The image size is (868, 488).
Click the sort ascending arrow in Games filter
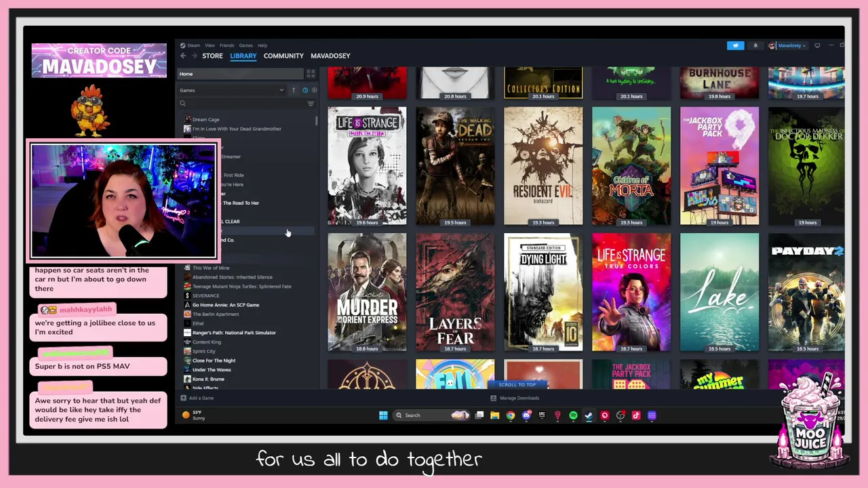click(294, 90)
